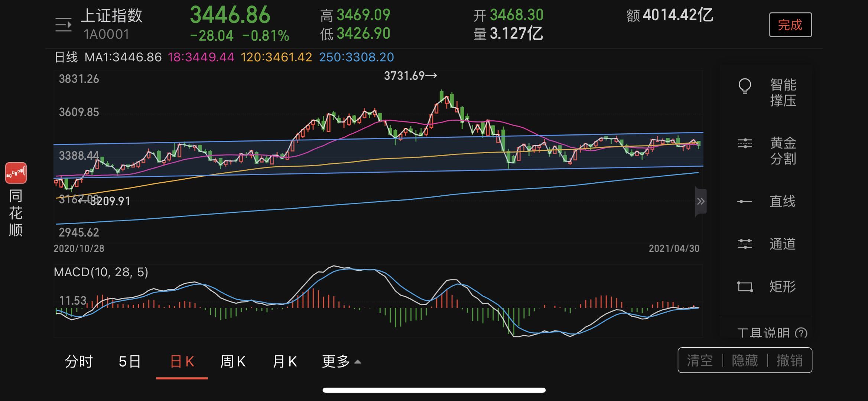This screenshot has width=868, height=401.
Task: Open the stock list menu icon
Action: click(x=63, y=25)
